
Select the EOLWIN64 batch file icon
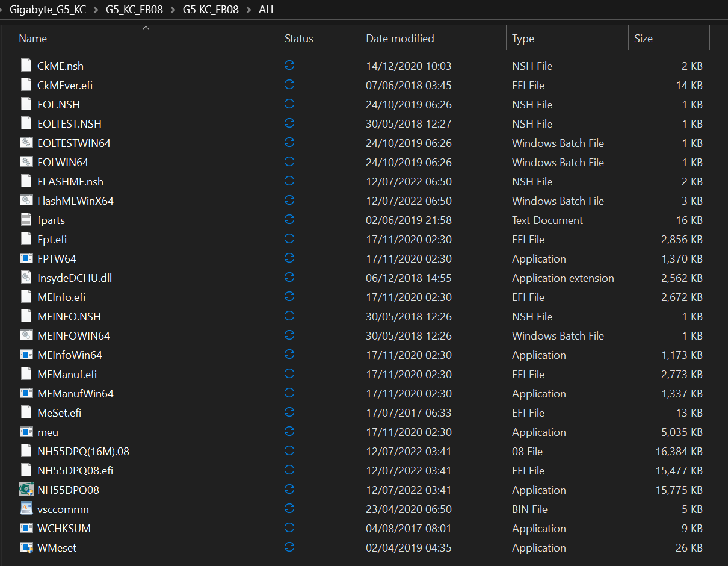click(26, 162)
